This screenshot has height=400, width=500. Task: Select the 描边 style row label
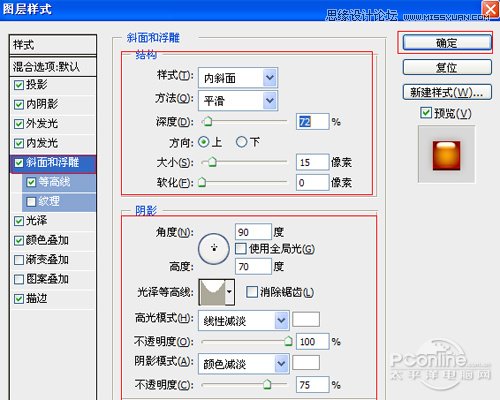pos(36,298)
